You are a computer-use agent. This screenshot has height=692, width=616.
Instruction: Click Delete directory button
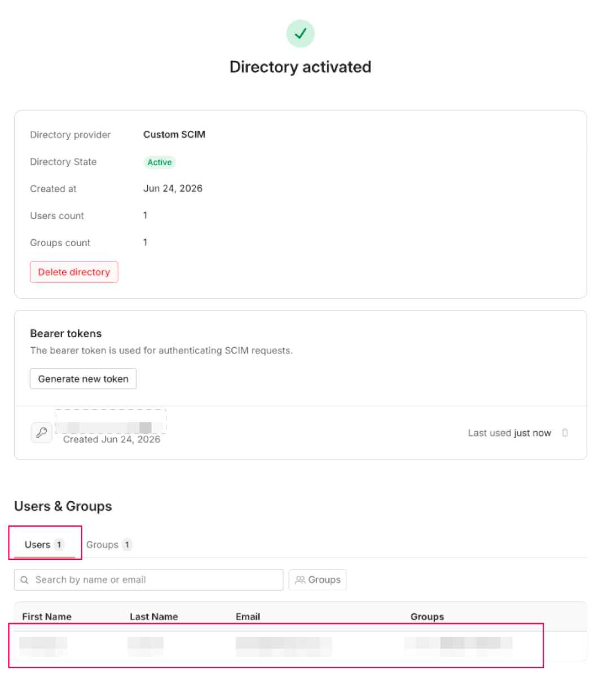tap(74, 272)
